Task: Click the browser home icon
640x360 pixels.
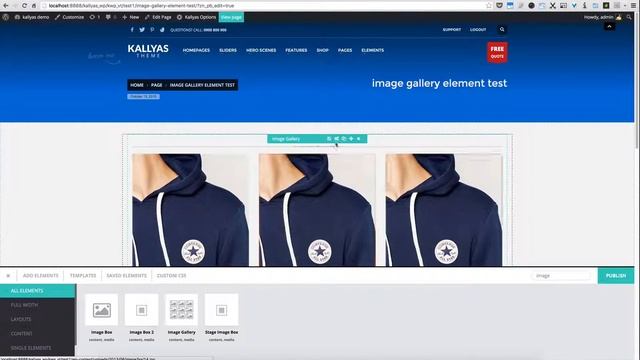Action: click(x=34, y=6)
